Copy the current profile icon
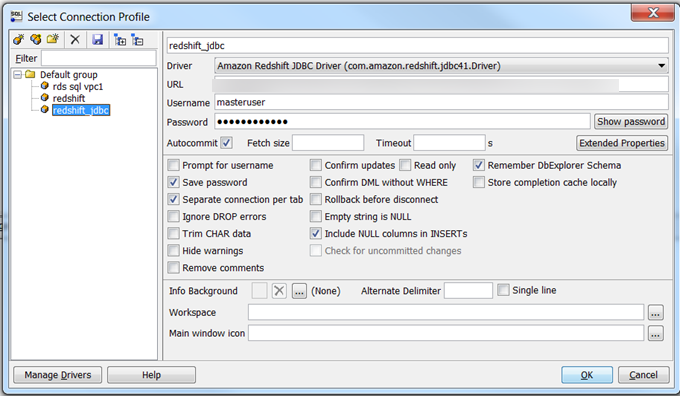This screenshot has height=396, width=680. [36, 40]
